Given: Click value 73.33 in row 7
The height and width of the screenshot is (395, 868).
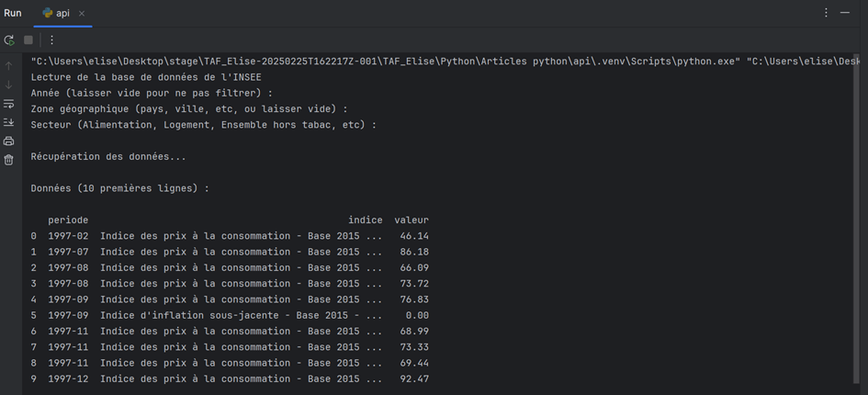Looking at the screenshot, I should 414,347.
